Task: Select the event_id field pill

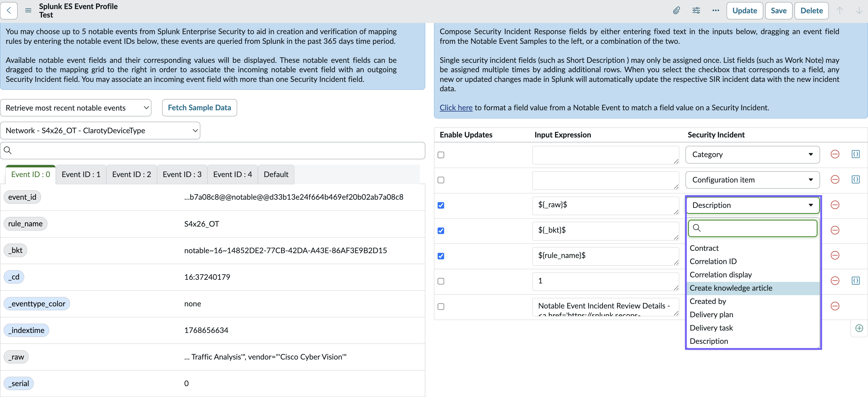Action: coord(22,197)
